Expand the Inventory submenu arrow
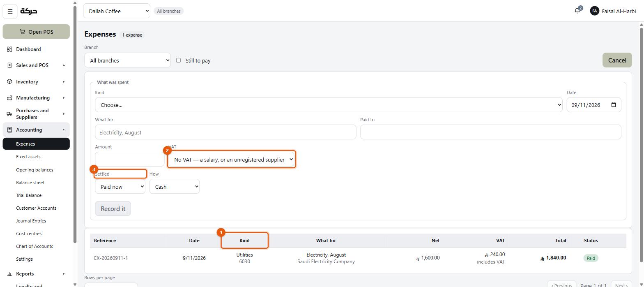 click(x=64, y=82)
